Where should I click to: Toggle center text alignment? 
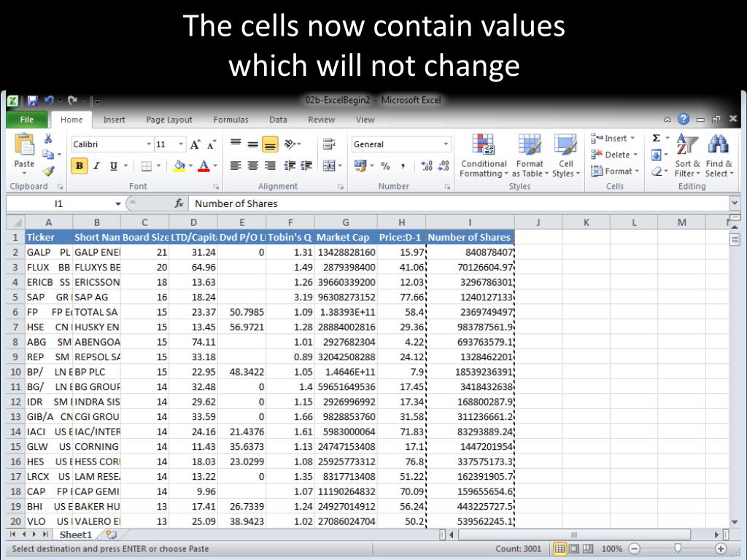pos(252,166)
